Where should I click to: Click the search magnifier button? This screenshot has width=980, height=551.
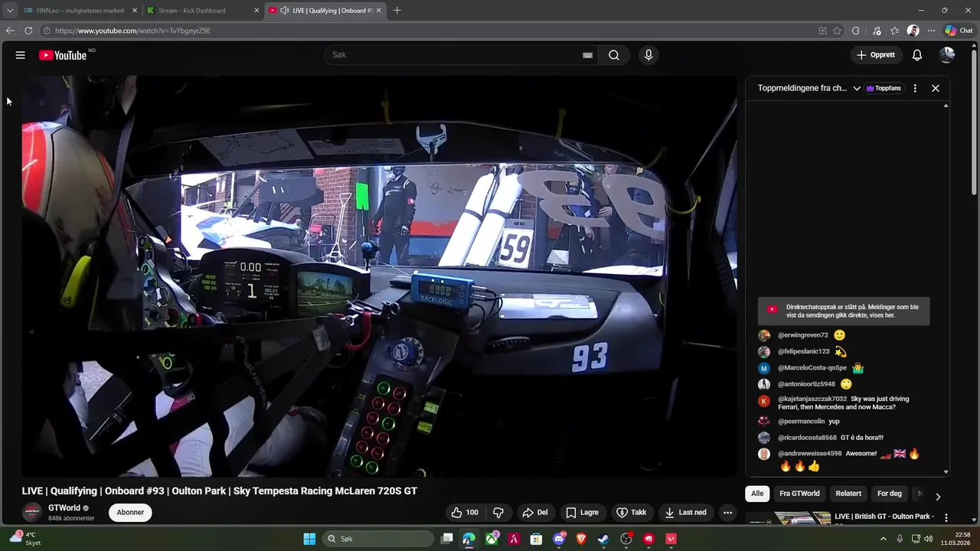[614, 55]
